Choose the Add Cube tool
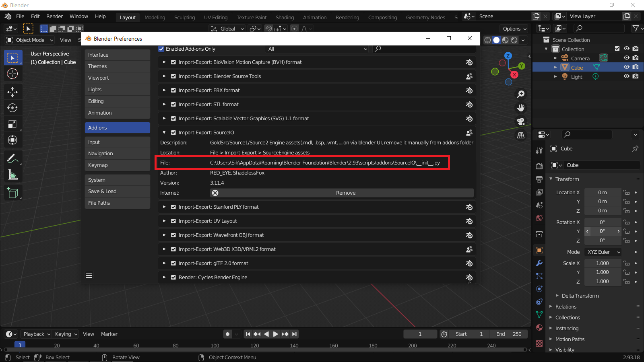This screenshot has height=362, width=644. click(12, 193)
